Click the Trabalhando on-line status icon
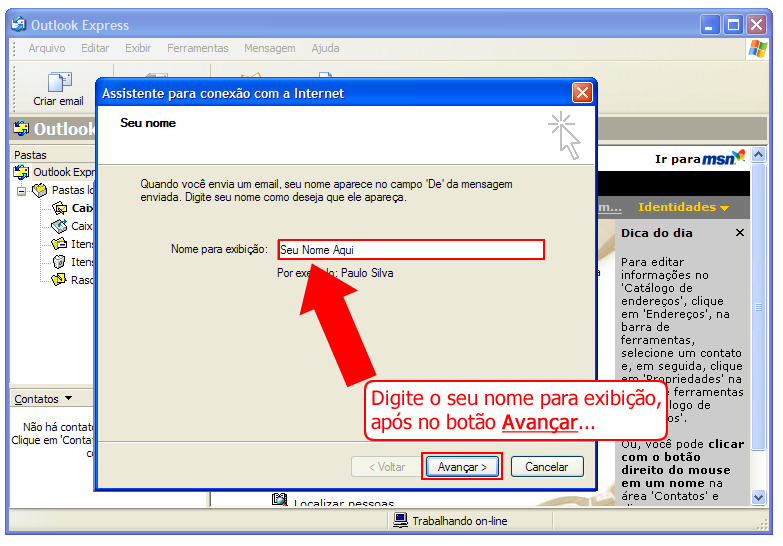The height and width of the screenshot is (546, 783). 400,521
